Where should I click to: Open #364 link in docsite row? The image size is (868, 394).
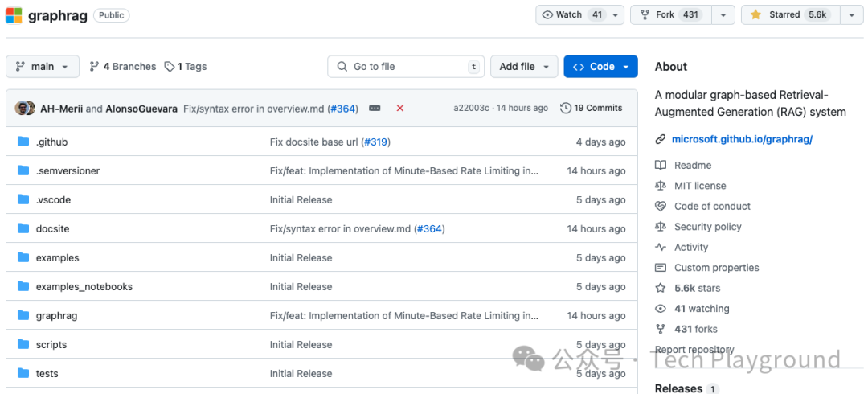pos(429,228)
